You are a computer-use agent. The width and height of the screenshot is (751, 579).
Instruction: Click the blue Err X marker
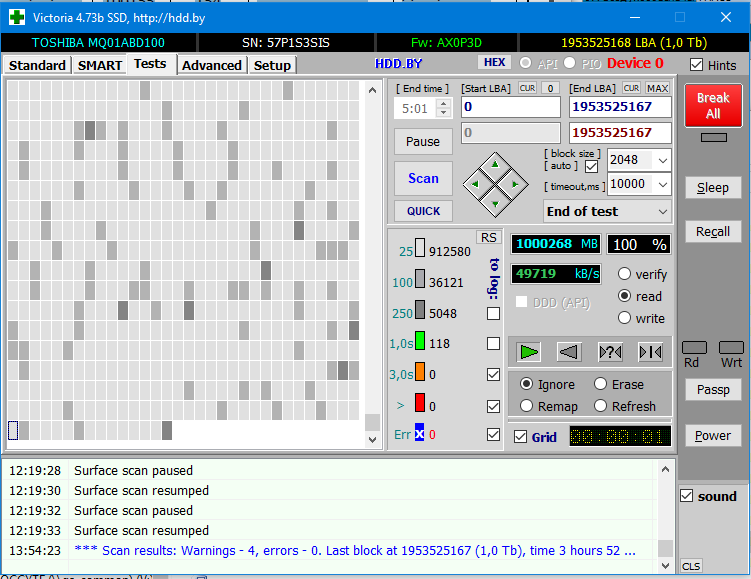click(x=420, y=432)
